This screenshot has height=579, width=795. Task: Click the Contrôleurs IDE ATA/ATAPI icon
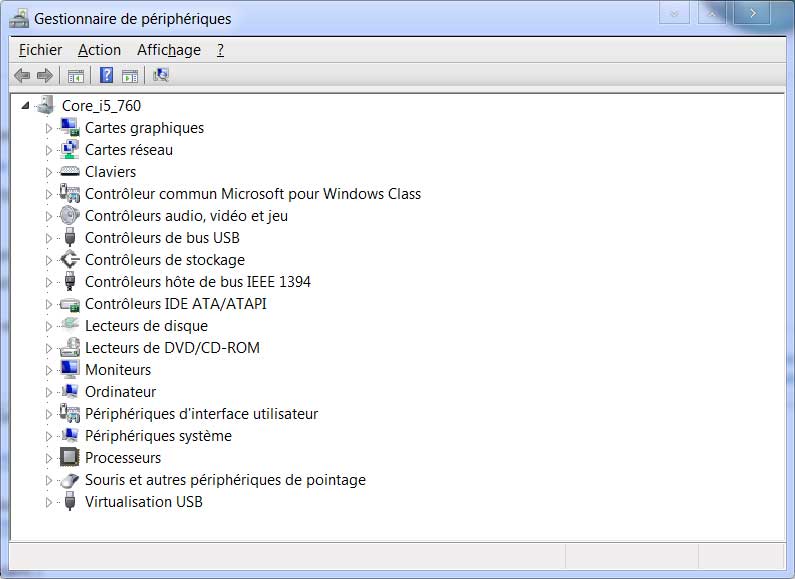click(69, 304)
